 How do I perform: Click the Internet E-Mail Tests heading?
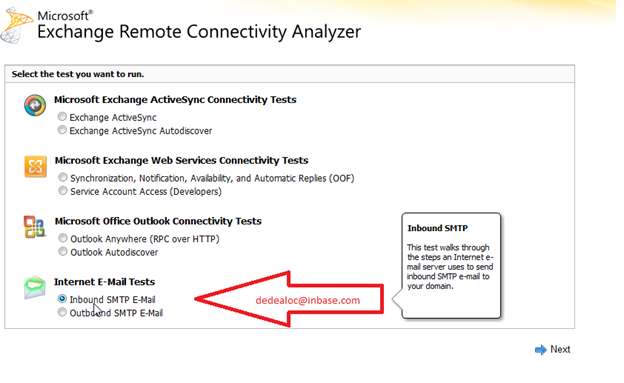(x=105, y=282)
